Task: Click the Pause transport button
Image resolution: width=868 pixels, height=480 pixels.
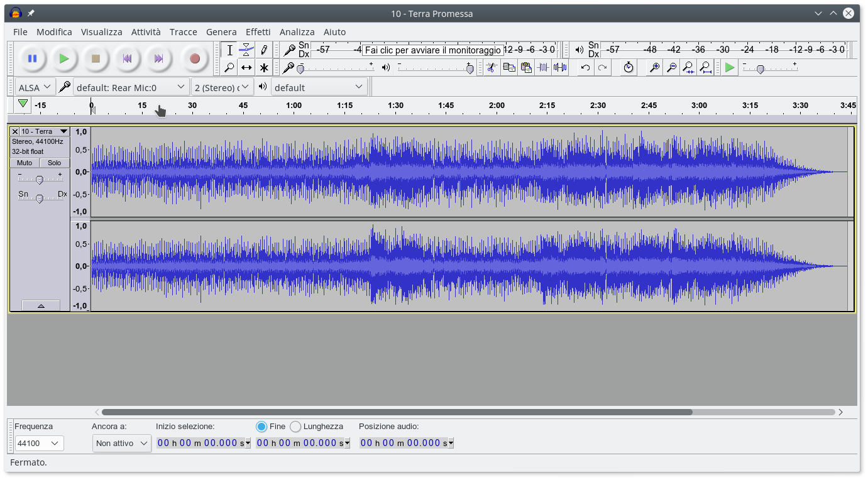Action: coord(32,58)
